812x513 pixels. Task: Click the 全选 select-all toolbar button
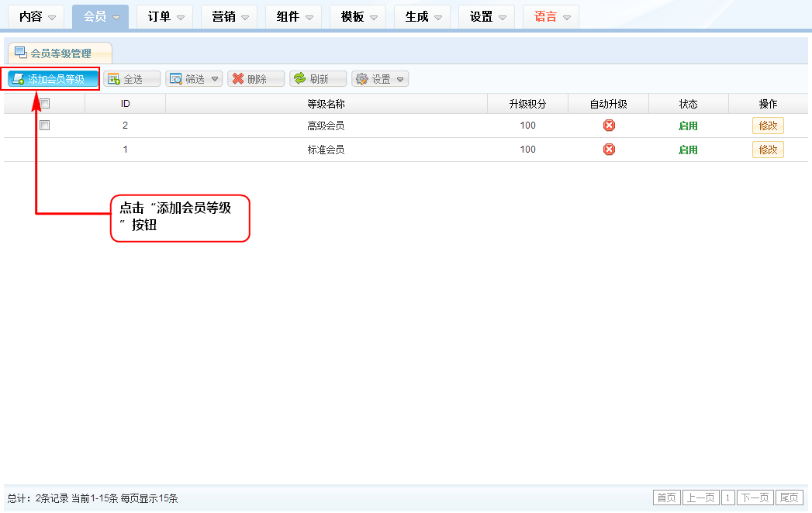pos(132,79)
